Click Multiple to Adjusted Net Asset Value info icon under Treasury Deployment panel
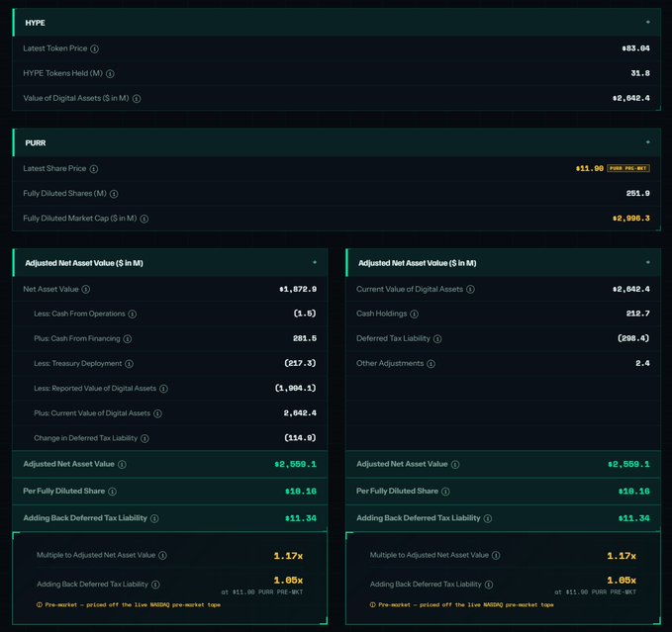The image size is (672, 632). pyautogui.click(x=162, y=556)
